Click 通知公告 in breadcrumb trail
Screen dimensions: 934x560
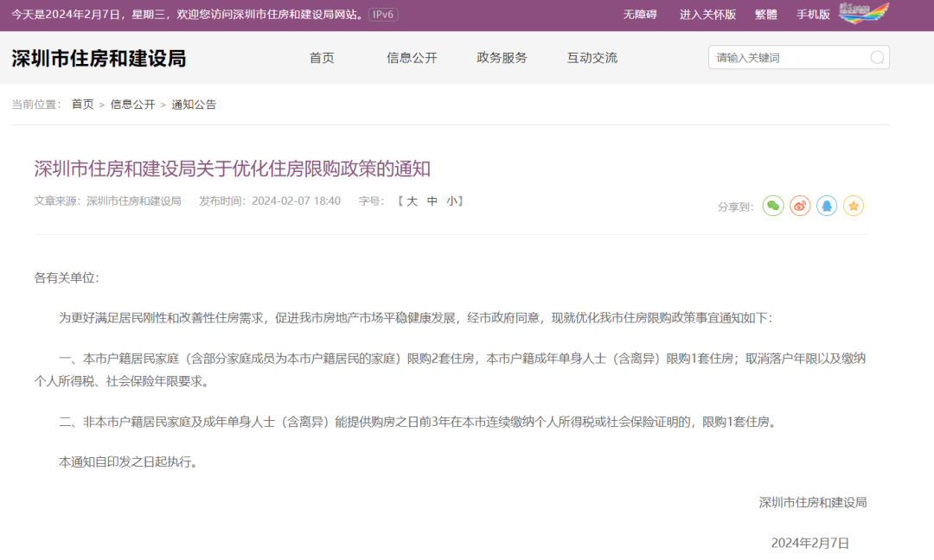click(194, 105)
